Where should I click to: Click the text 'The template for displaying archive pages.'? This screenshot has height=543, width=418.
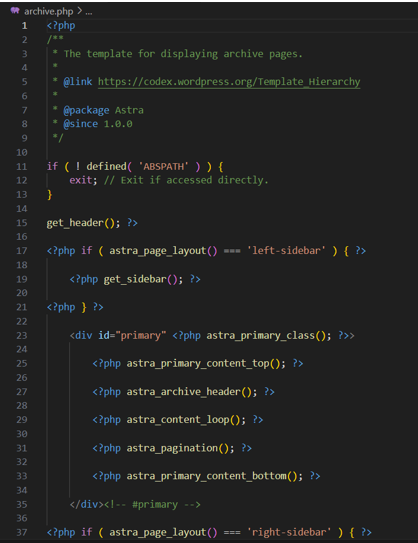tap(183, 54)
